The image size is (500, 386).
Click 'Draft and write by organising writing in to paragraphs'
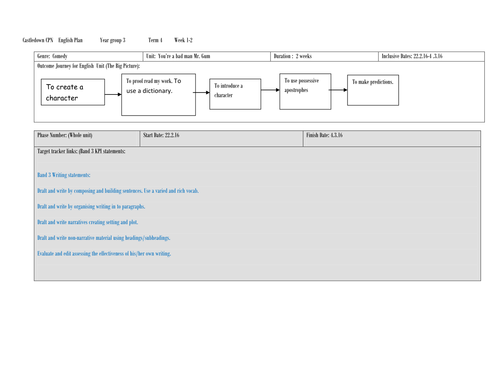[x=91, y=207]
